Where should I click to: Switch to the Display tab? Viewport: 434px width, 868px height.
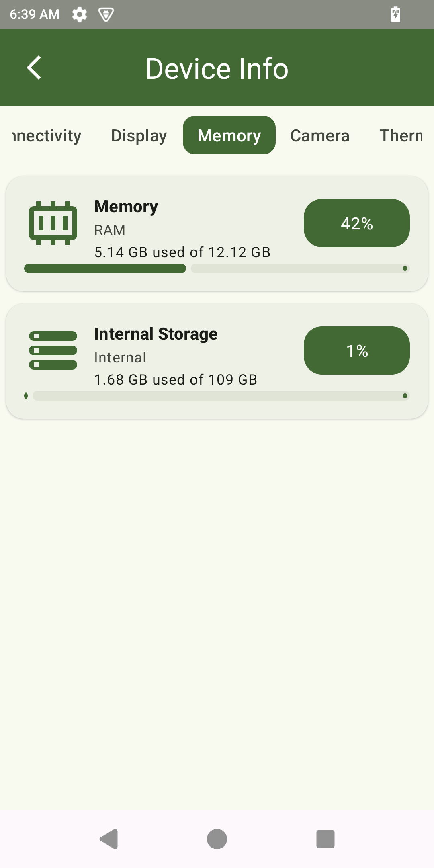[139, 135]
